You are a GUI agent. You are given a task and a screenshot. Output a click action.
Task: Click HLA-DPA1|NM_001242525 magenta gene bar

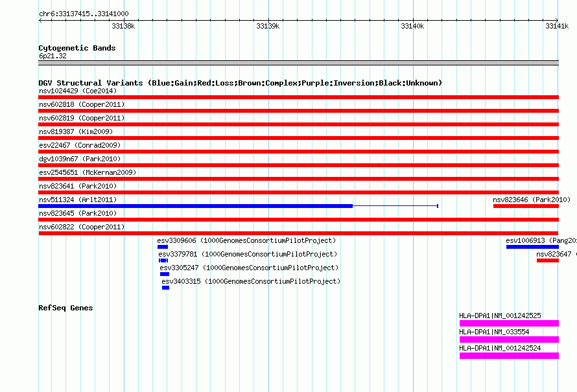click(510, 323)
